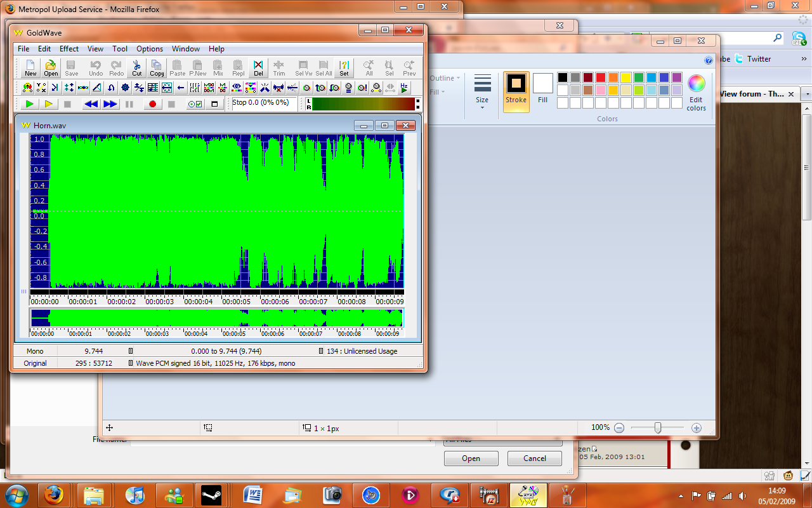Click the zoom out minus button in Paint
Screen dimensions: 812x508
[x=619, y=428]
